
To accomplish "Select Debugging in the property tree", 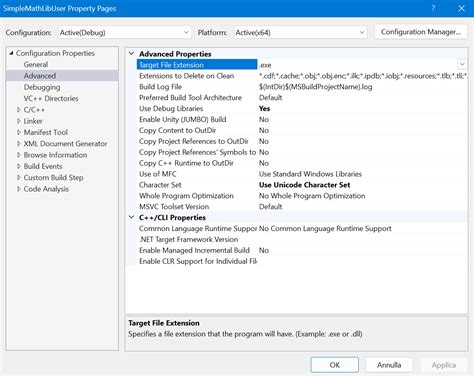I will pyautogui.click(x=42, y=87).
